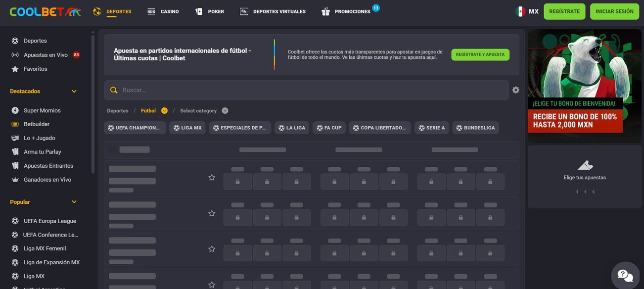
Task: Click the Liga MX Femenil ball icon
Action: pyautogui.click(x=15, y=248)
